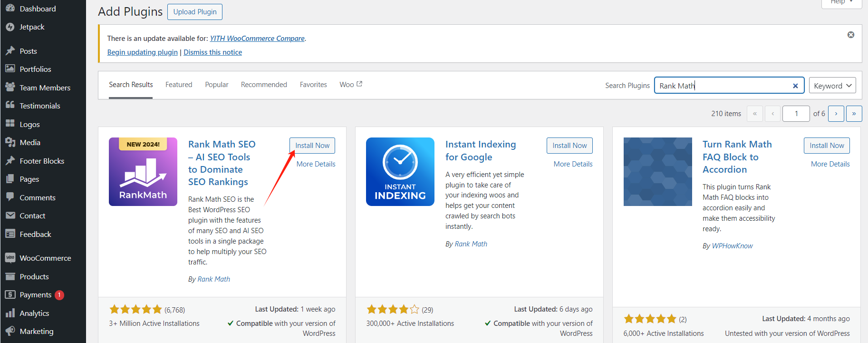
Task: Click the Feedback form icon
Action: [10, 234]
